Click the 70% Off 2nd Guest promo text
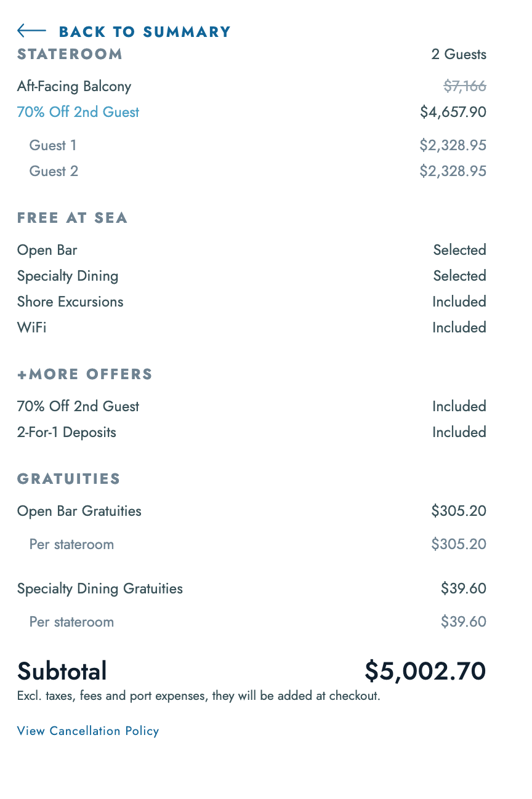Image resolution: width=532 pixels, height=799 pixels. point(78,112)
